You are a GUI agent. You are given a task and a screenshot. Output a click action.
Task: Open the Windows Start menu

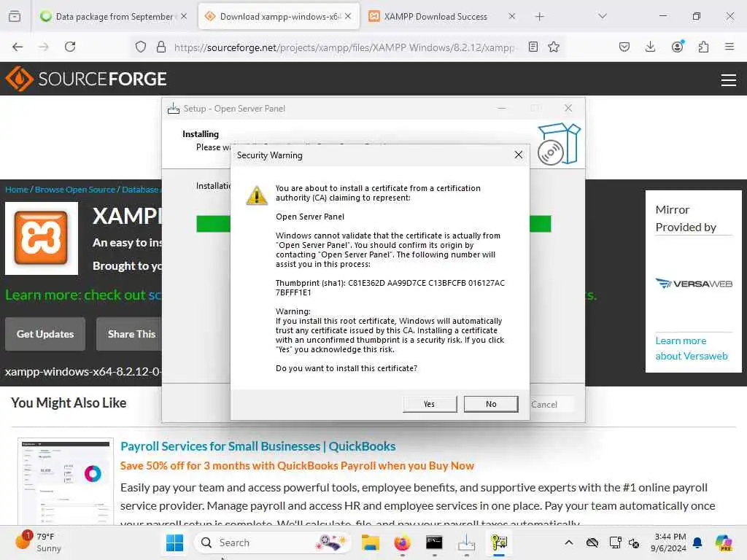(174, 542)
